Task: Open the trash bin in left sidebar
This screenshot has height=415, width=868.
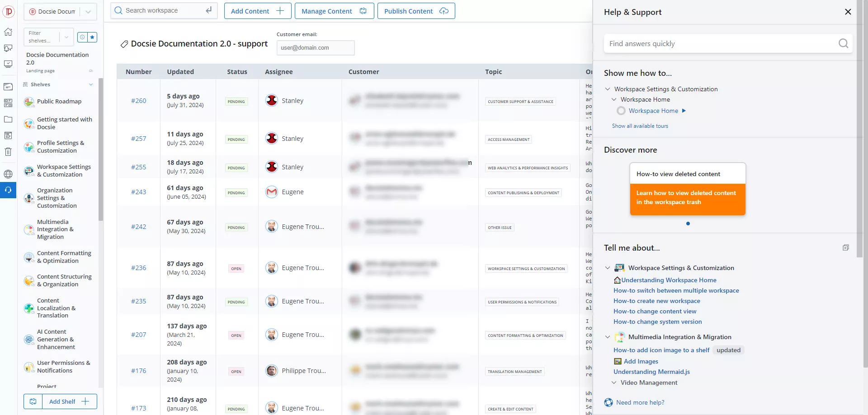Action: (x=8, y=152)
